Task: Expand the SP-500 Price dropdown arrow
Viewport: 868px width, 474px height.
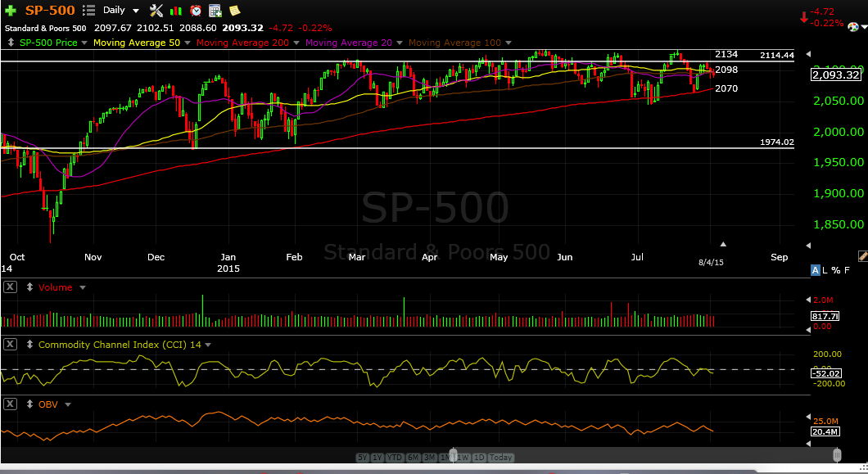Action: point(84,43)
